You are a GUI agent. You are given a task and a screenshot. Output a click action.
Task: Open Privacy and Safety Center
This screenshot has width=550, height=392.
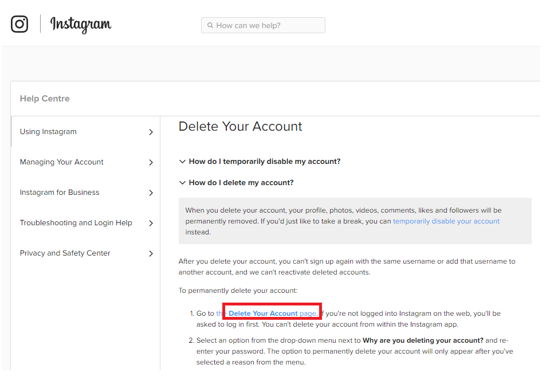click(x=65, y=253)
